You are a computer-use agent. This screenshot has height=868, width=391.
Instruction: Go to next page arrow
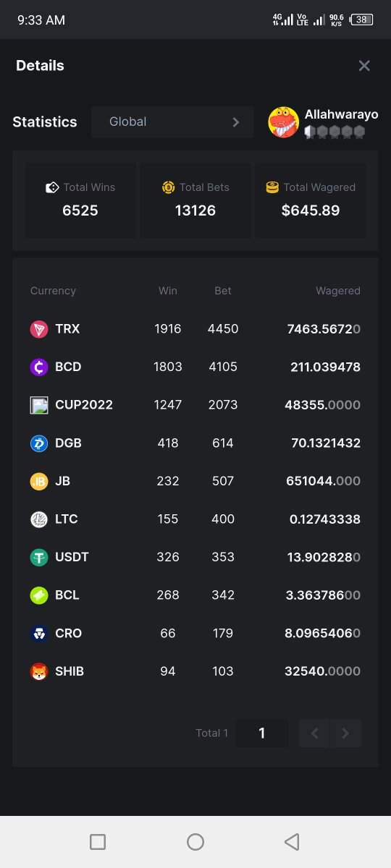pyautogui.click(x=346, y=733)
